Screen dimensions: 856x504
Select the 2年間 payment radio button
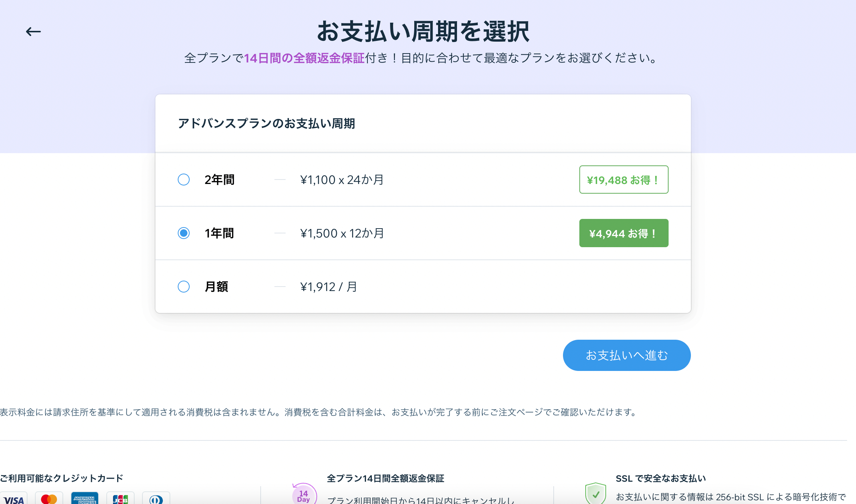pyautogui.click(x=183, y=180)
